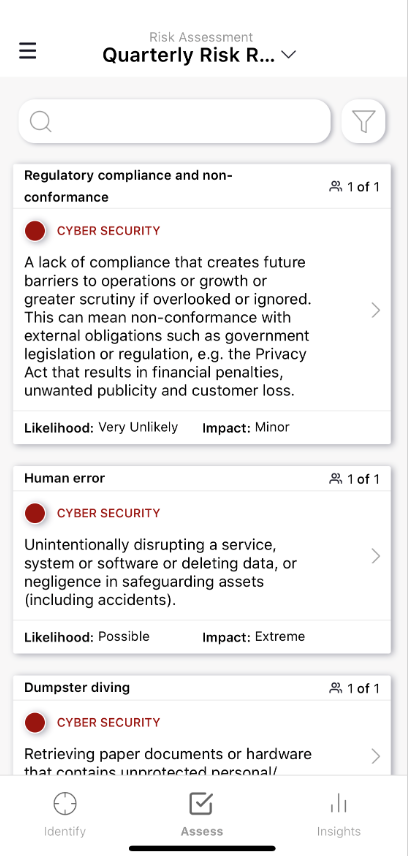Tap the Assess checkmark icon
Viewport: 408px width, 856px height.
pyautogui.click(x=202, y=803)
